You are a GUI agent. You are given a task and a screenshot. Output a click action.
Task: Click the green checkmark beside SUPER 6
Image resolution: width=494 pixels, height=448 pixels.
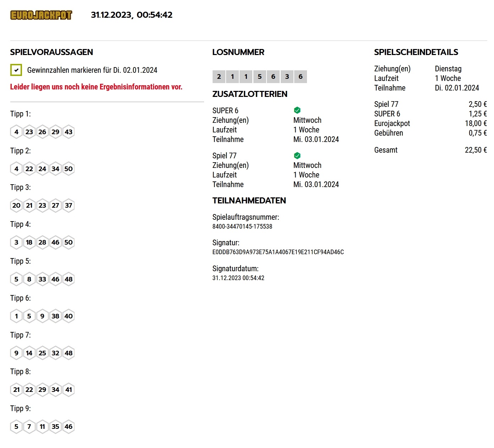[x=297, y=110]
